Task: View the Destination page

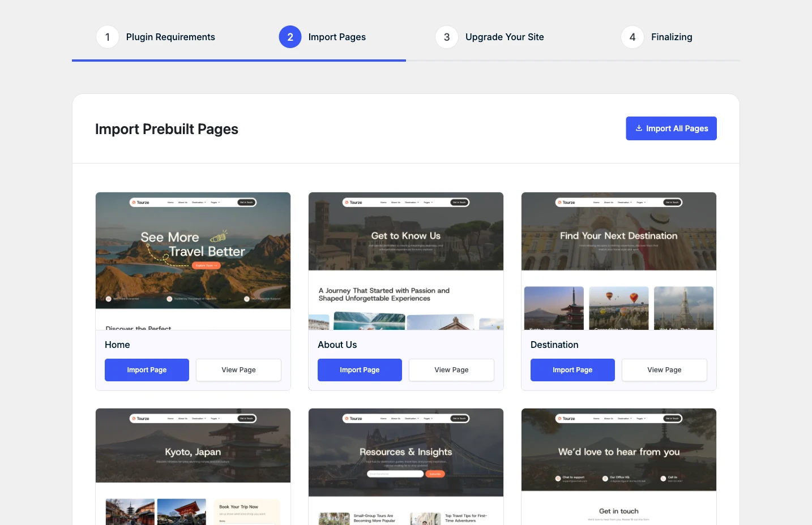Action: 664,370
